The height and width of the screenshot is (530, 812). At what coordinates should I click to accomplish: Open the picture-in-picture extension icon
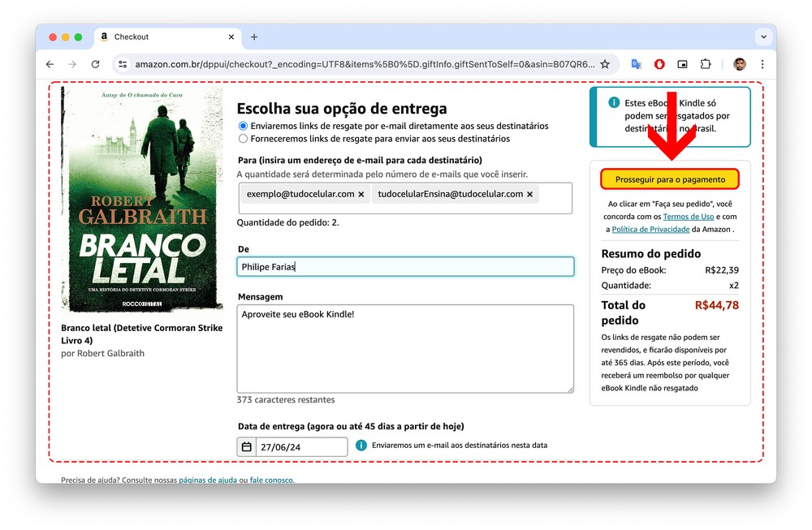tap(683, 64)
